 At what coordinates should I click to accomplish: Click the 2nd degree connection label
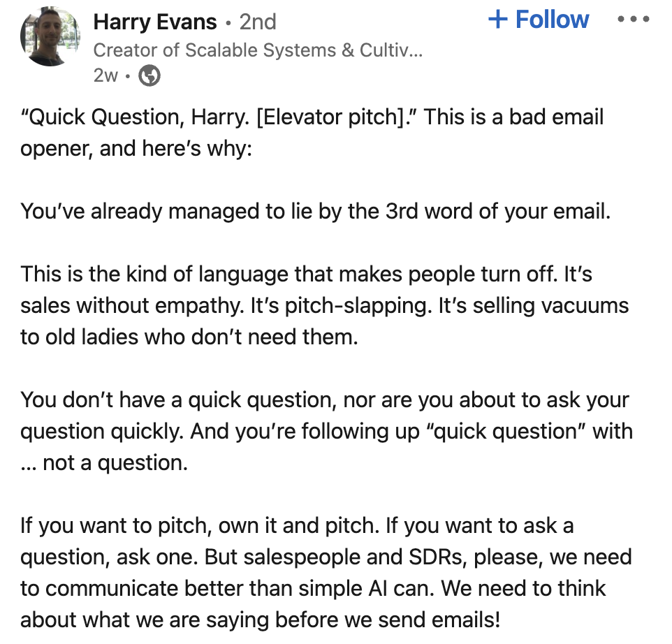pyautogui.click(x=258, y=22)
